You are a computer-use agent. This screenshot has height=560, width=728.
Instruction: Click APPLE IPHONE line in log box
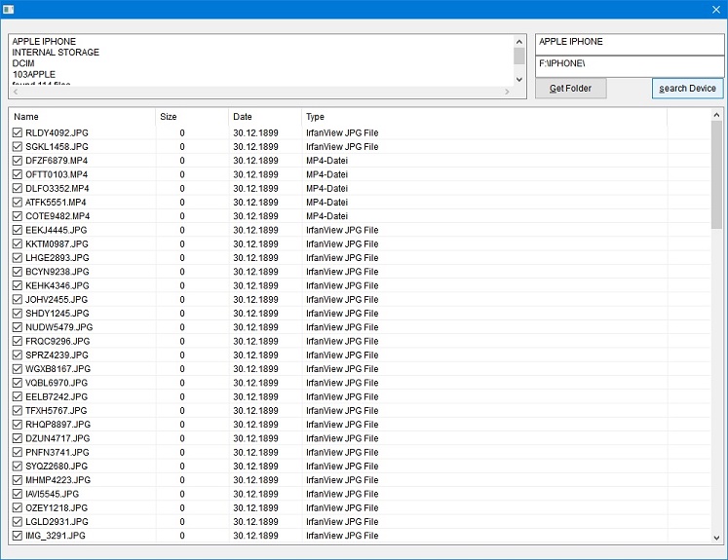point(44,41)
